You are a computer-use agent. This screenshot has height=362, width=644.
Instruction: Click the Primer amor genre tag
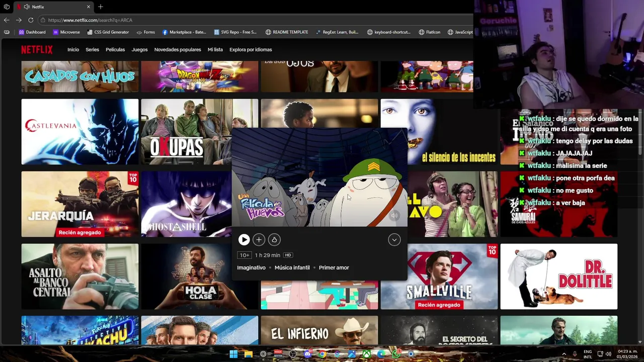tap(334, 268)
